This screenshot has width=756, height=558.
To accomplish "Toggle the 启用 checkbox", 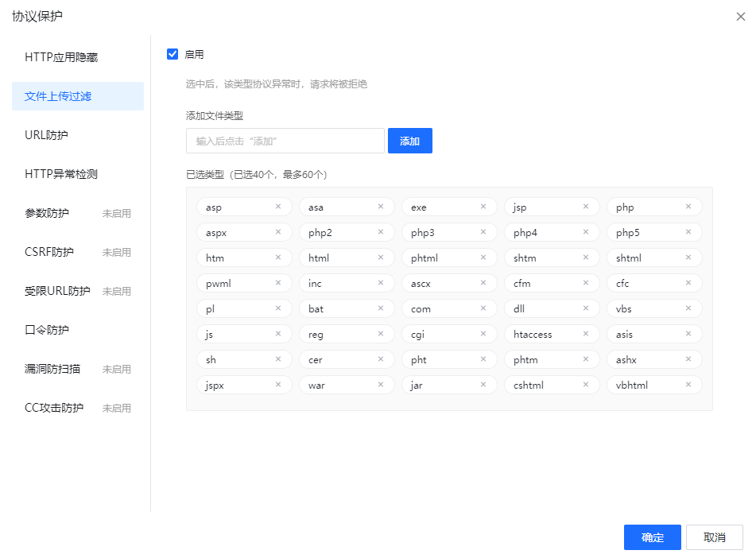I will [173, 54].
